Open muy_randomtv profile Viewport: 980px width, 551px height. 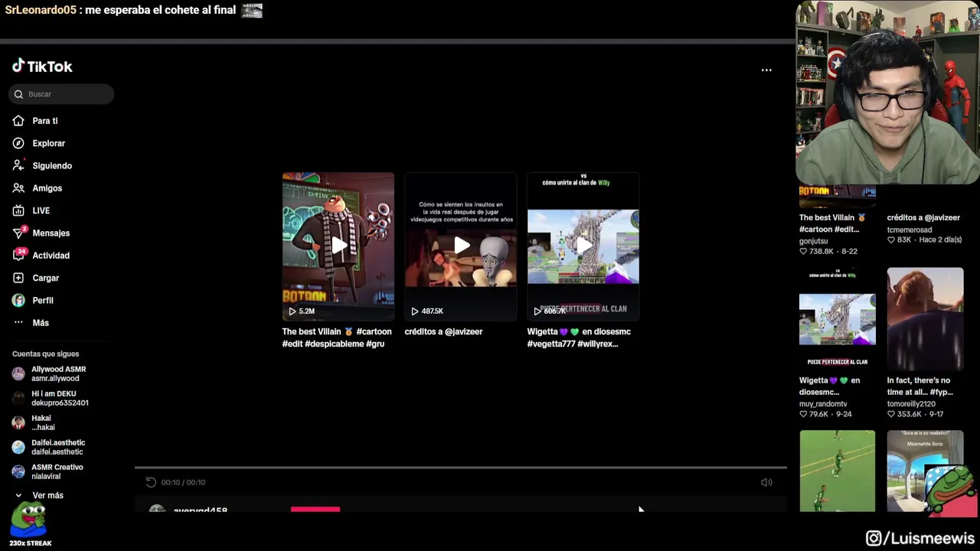(x=823, y=403)
